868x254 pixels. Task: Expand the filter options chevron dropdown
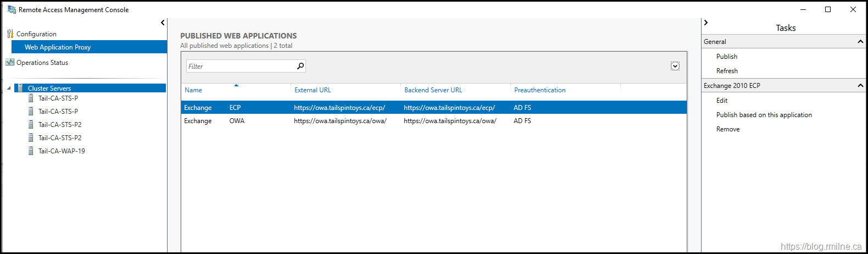tap(675, 66)
